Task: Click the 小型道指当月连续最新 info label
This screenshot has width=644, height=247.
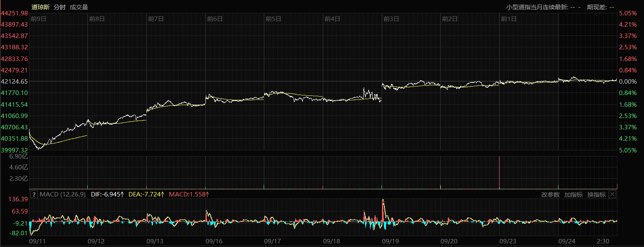Action: coord(537,7)
